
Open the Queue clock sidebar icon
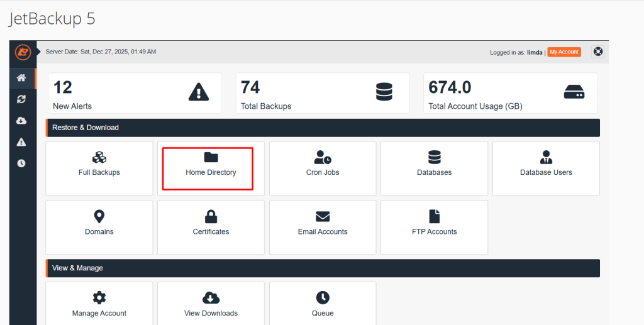click(21, 163)
